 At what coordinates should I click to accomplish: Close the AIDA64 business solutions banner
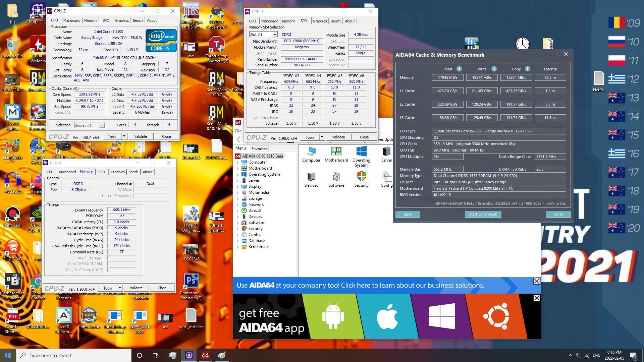537,281
